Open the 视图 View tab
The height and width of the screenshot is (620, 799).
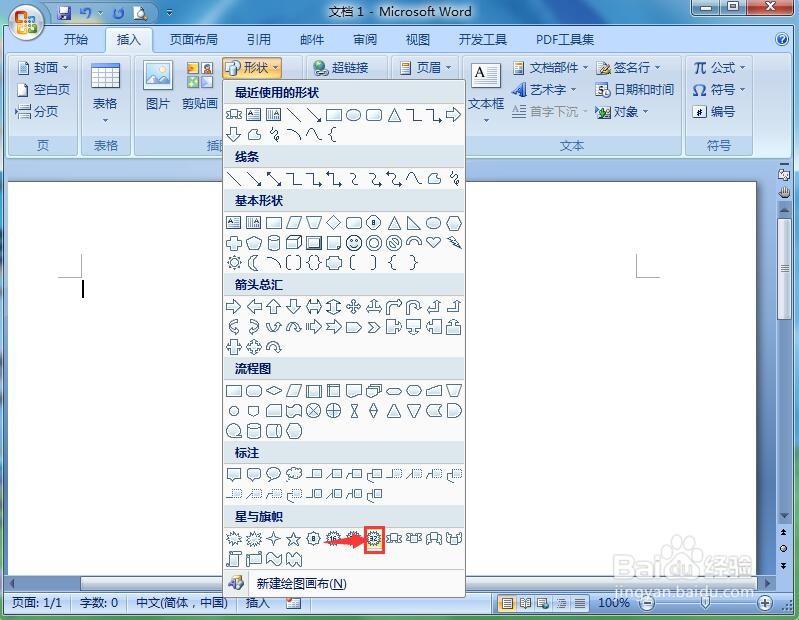(x=417, y=39)
